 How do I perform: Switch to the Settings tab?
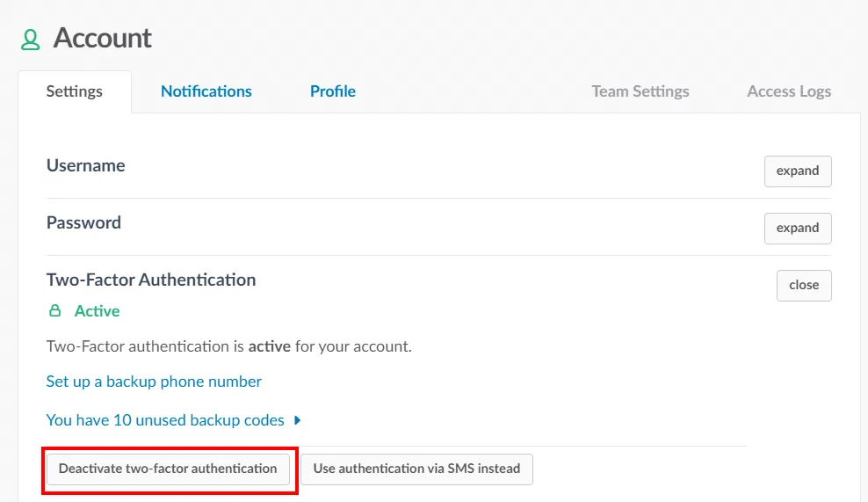click(75, 91)
